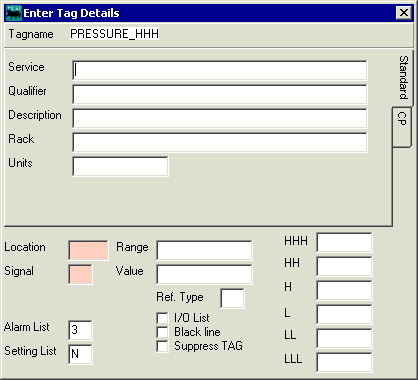Click the Rack input field
This screenshot has height=380, width=418.
click(220, 142)
